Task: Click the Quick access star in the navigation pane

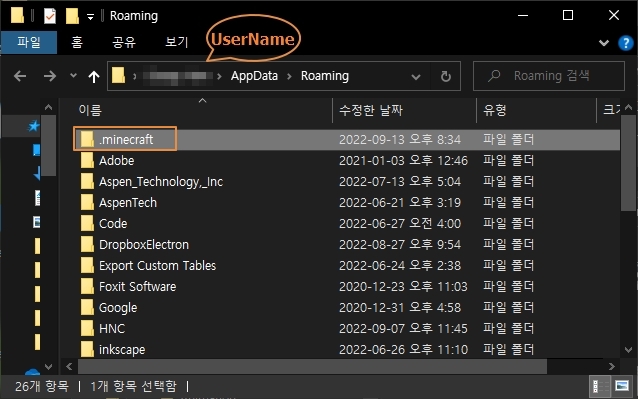Action: tap(33, 126)
